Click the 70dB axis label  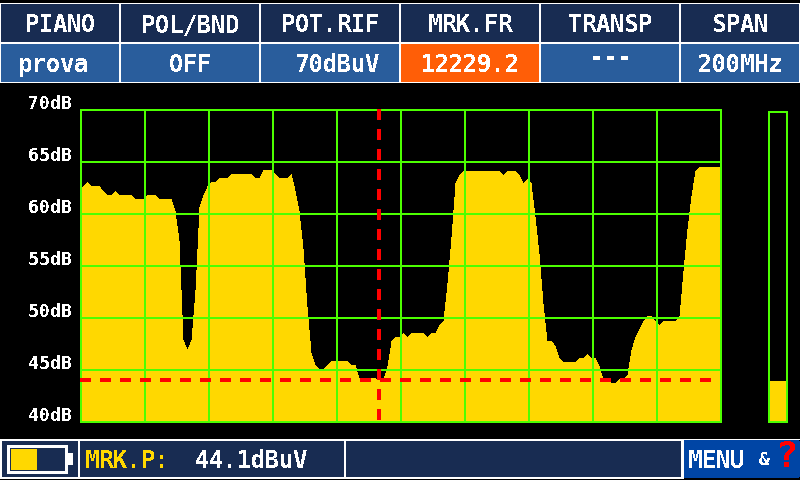[x=50, y=103]
